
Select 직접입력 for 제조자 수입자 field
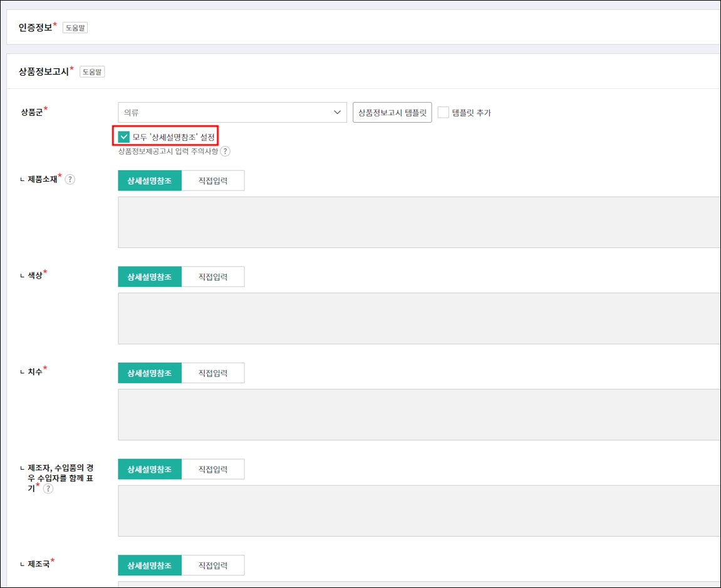pyautogui.click(x=213, y=469)
